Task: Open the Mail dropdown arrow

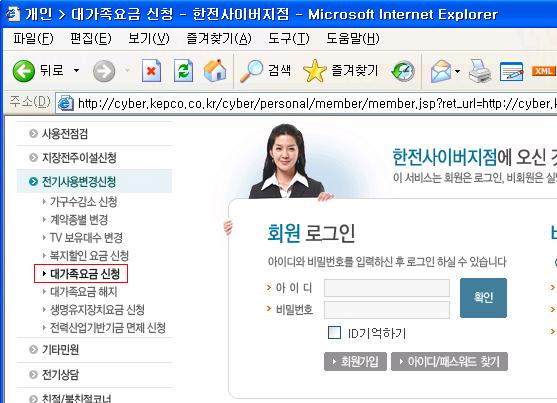Action: (458, 71)
